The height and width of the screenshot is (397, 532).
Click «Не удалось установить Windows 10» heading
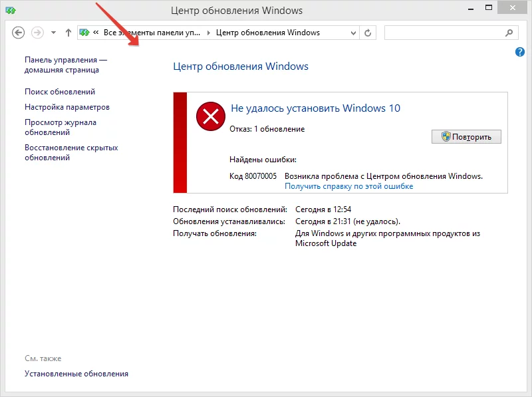315,108
